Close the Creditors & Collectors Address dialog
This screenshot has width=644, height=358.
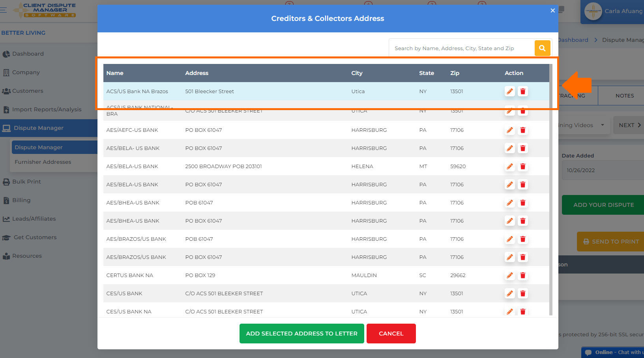click(552, 11)
